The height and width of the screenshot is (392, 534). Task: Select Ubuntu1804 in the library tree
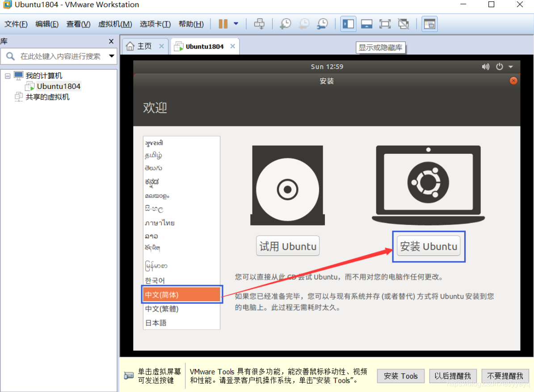pyautogui.click(x=59, y=86)
